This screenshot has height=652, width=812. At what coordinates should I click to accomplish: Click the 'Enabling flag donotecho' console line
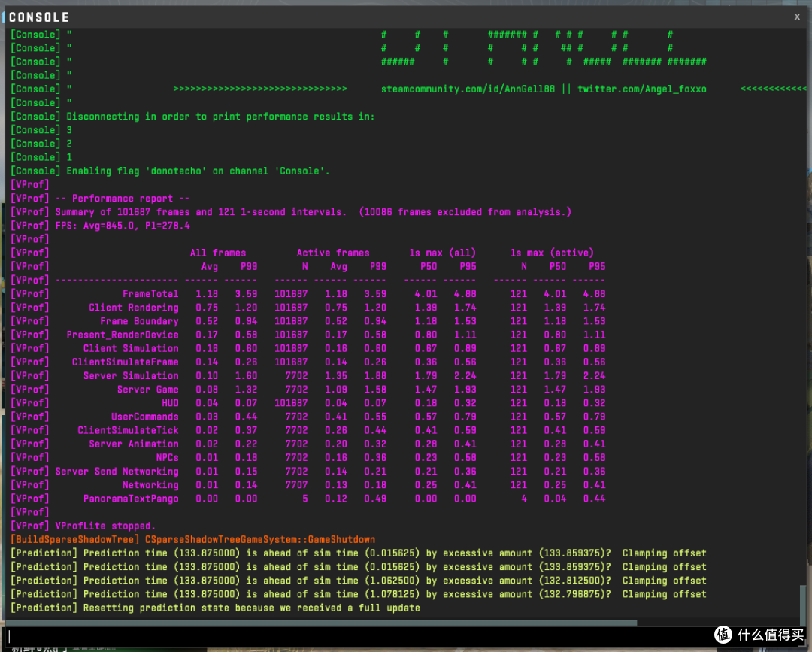171,171
